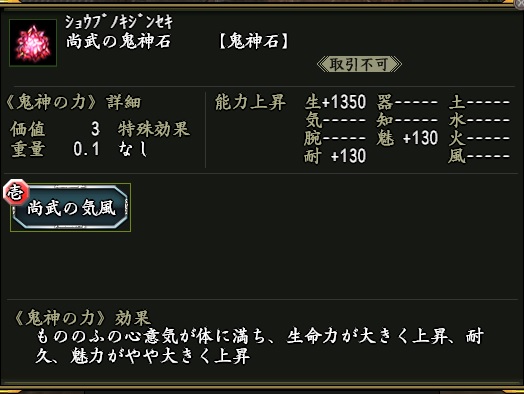Click the 《鬼神の力》詳細 header

(x=74, y=102)
